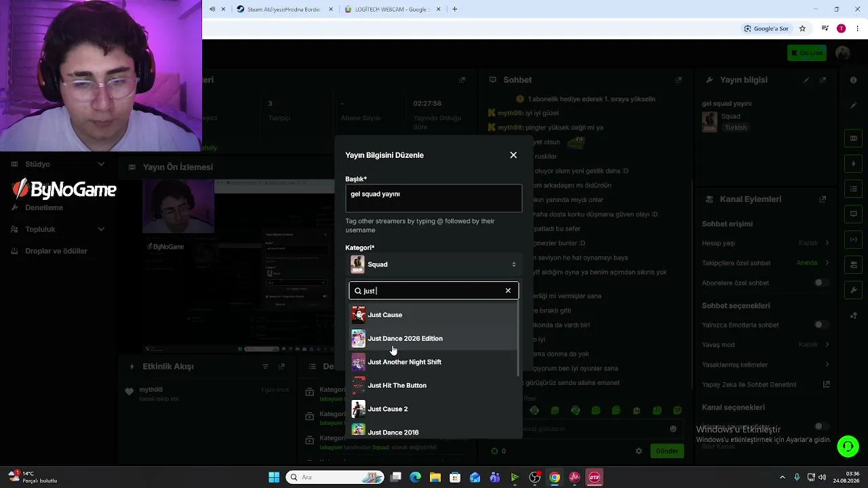Screen dimensions: 868x488
Task: Bookmark this page with star icon
Action: coord(802,28)
